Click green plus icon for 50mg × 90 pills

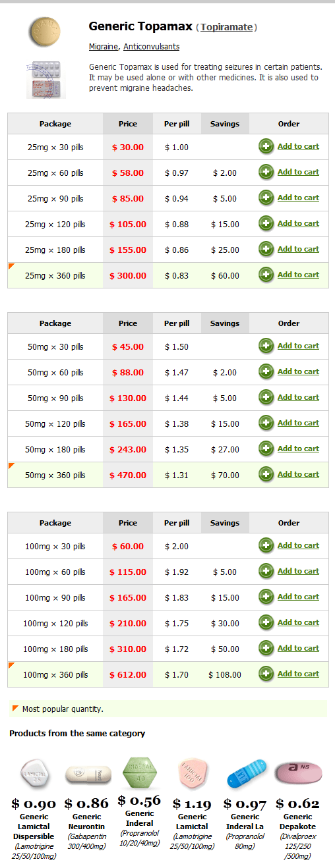[266, 398]
